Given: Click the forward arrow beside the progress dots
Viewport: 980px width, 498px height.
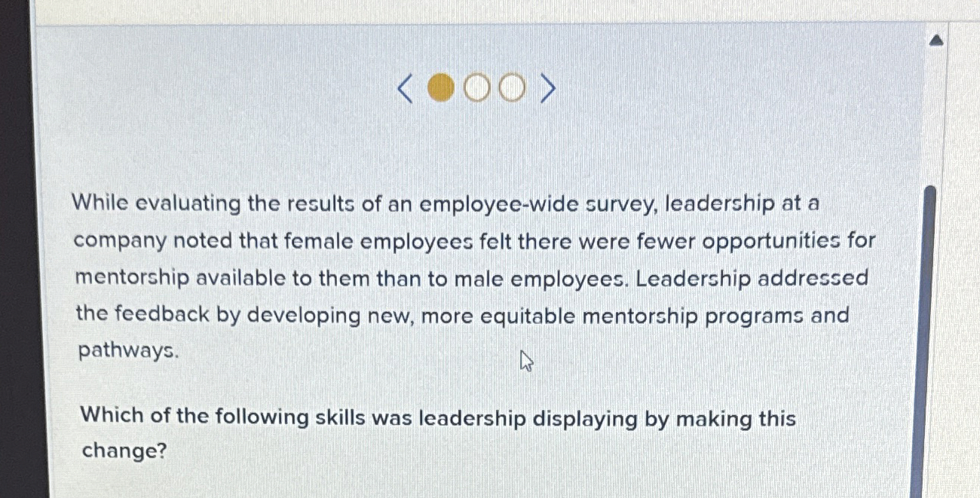Looking at the screenshot, I should (x=548, y=88).
